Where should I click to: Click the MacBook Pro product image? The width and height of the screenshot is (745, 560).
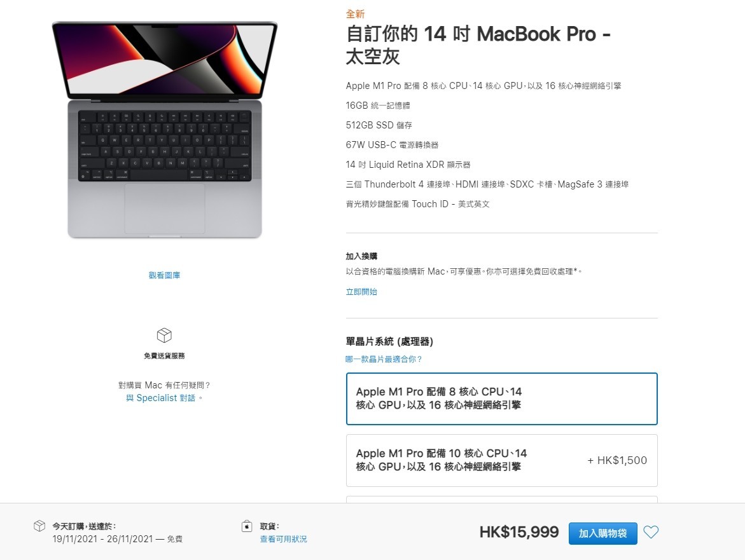(164, 130)
